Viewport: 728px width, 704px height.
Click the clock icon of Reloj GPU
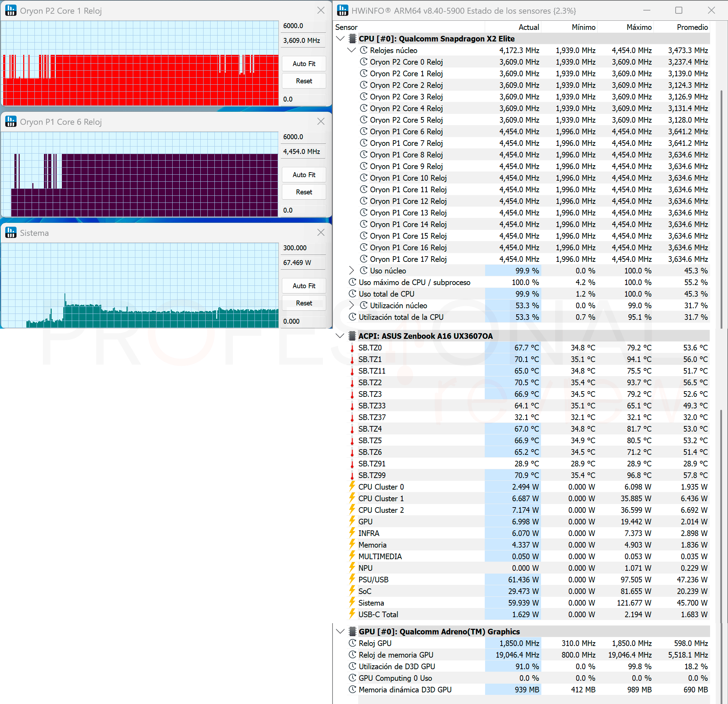pos(353,643)
